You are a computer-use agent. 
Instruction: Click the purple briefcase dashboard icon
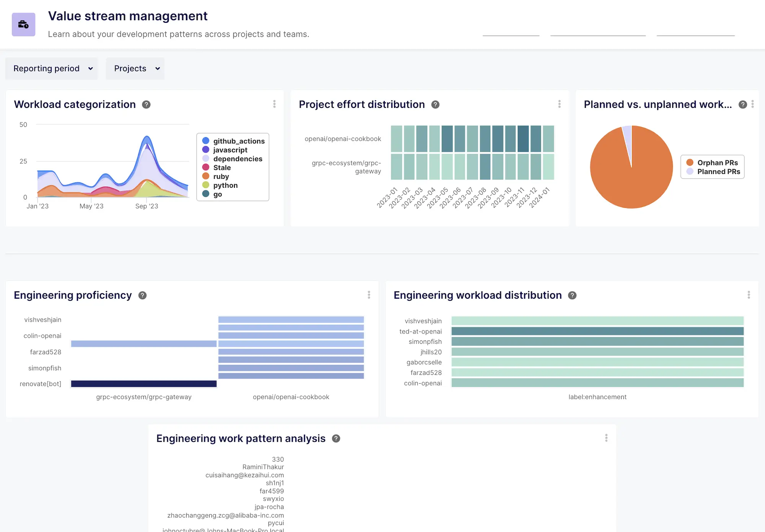23,24
